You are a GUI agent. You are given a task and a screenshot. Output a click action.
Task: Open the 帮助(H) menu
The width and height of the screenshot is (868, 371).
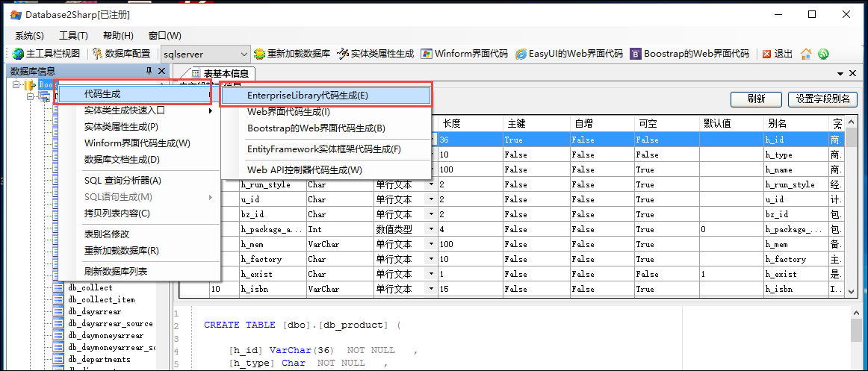118,36
